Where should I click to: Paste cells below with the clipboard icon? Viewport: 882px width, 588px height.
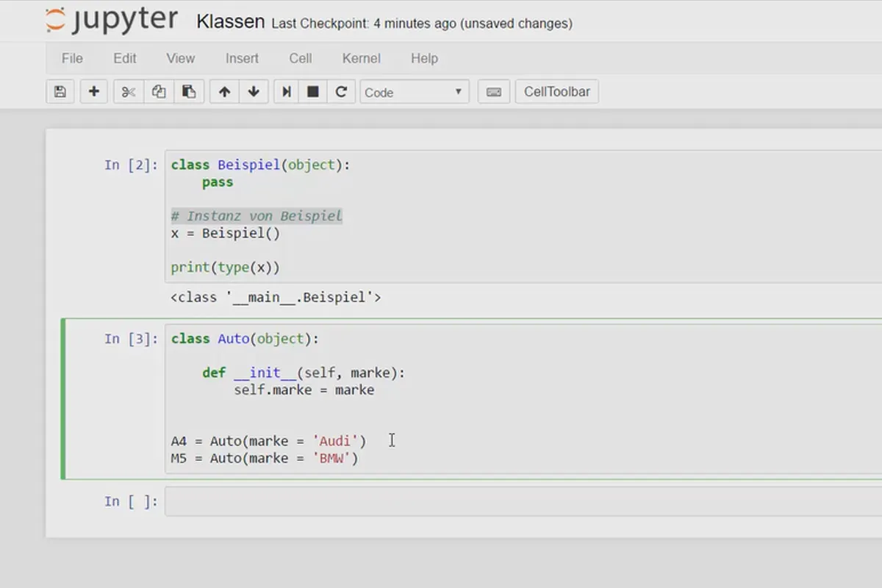point(189,92)
